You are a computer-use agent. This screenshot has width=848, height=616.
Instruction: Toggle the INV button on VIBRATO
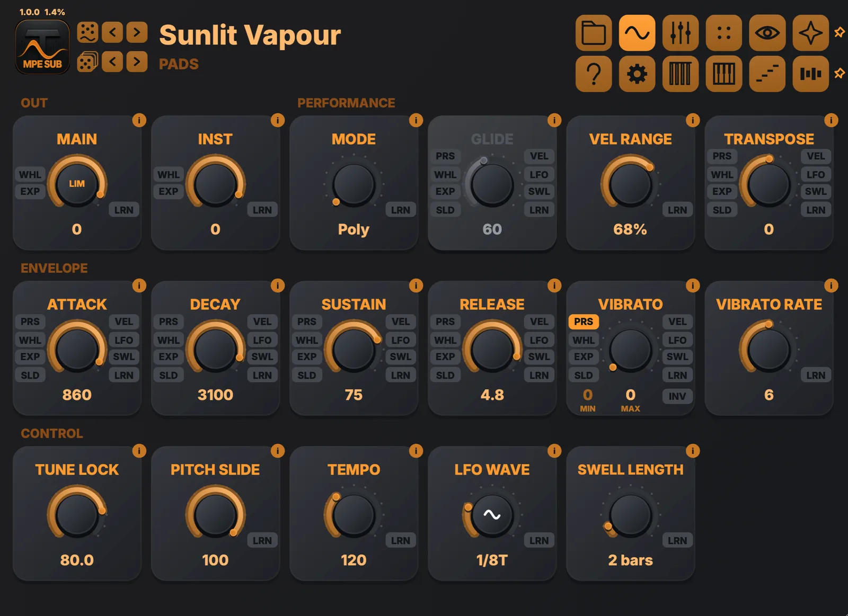pyautogui.click(x=677, y=396)
